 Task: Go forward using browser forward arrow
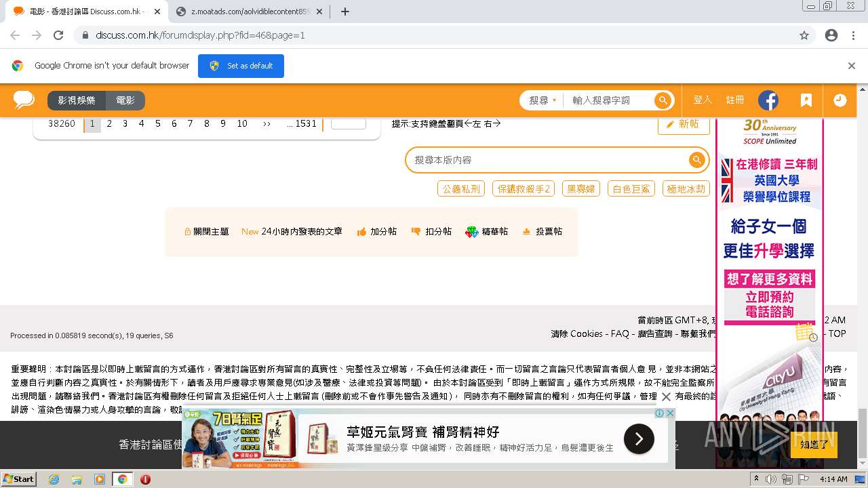[37, 35]
